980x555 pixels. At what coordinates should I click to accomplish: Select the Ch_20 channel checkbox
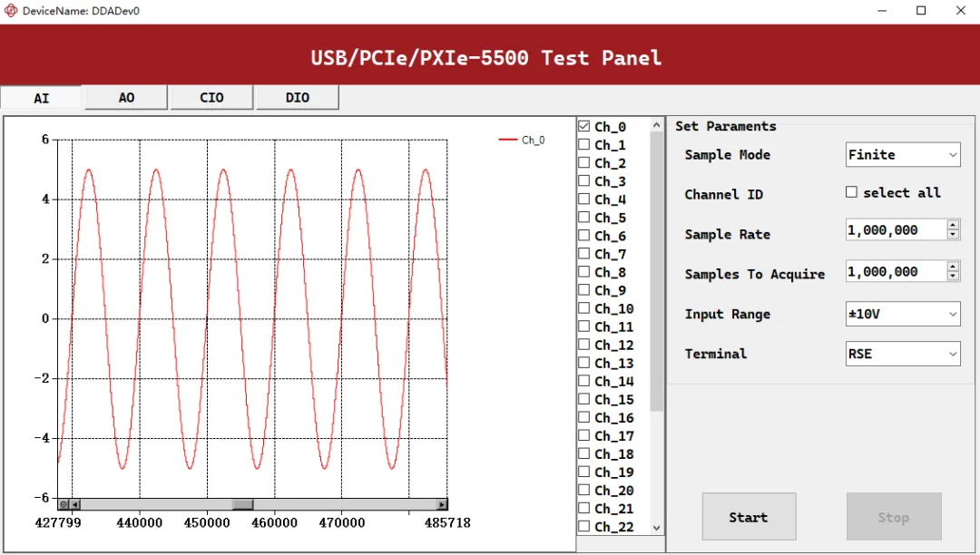tap(583, 490)
